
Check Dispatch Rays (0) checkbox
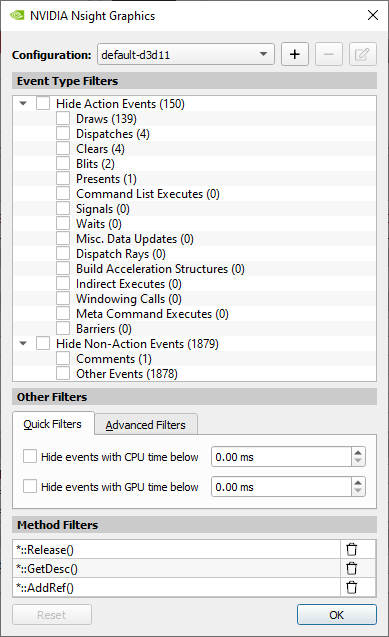pos(63,254)
